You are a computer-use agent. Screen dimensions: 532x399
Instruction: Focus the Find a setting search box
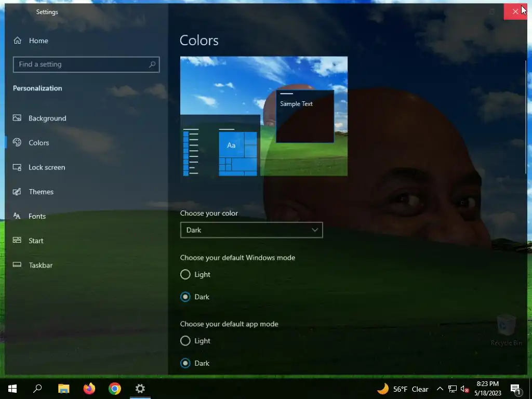86,64
